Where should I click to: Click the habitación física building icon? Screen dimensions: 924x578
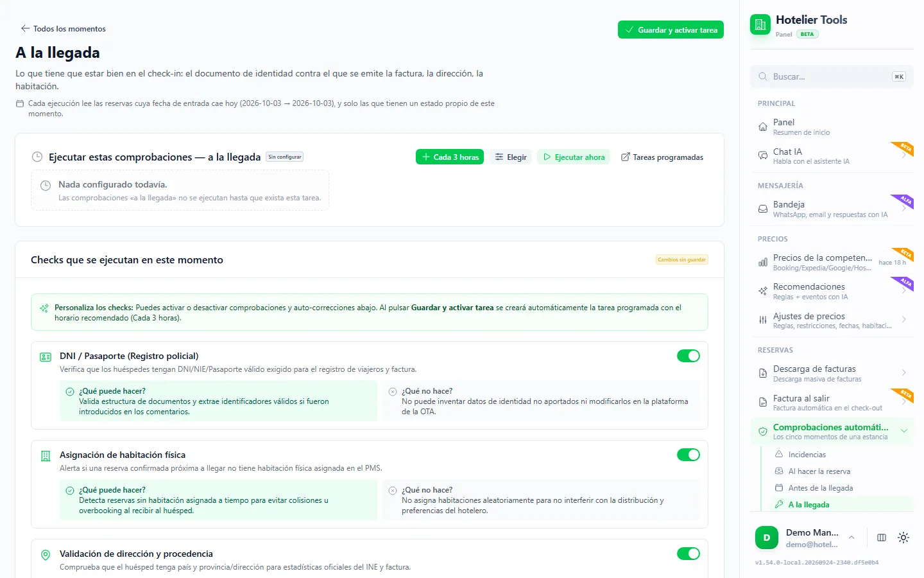(46, 456)
